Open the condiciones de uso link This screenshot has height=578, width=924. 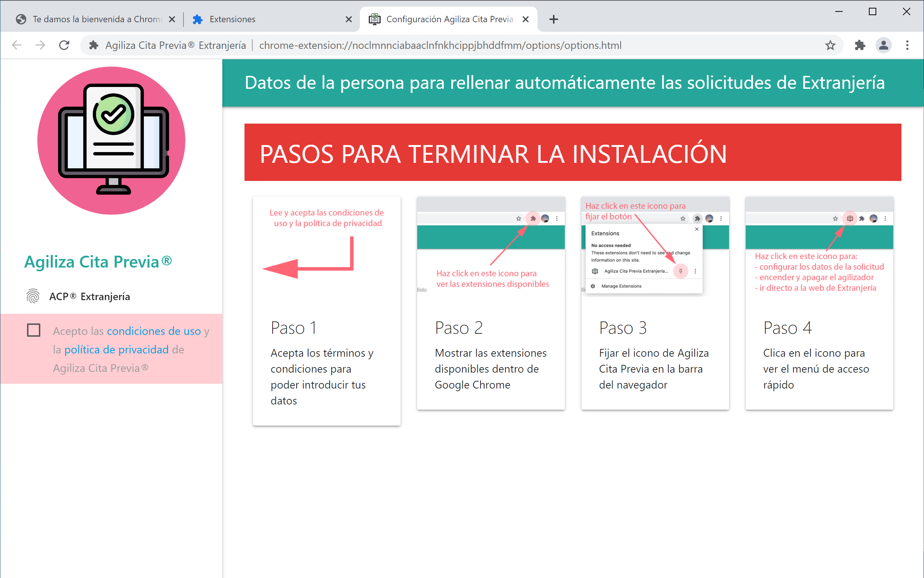point(154,331)
